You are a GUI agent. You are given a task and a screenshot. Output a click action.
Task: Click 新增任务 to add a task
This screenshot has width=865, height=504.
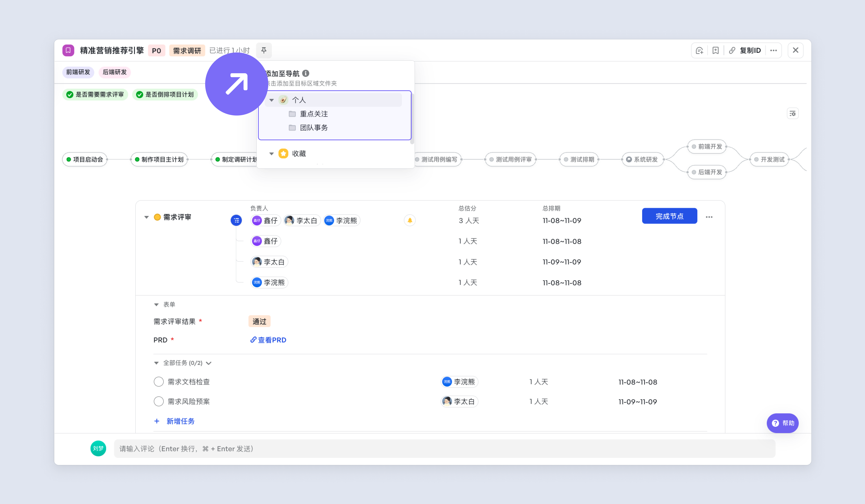[180, 421]
